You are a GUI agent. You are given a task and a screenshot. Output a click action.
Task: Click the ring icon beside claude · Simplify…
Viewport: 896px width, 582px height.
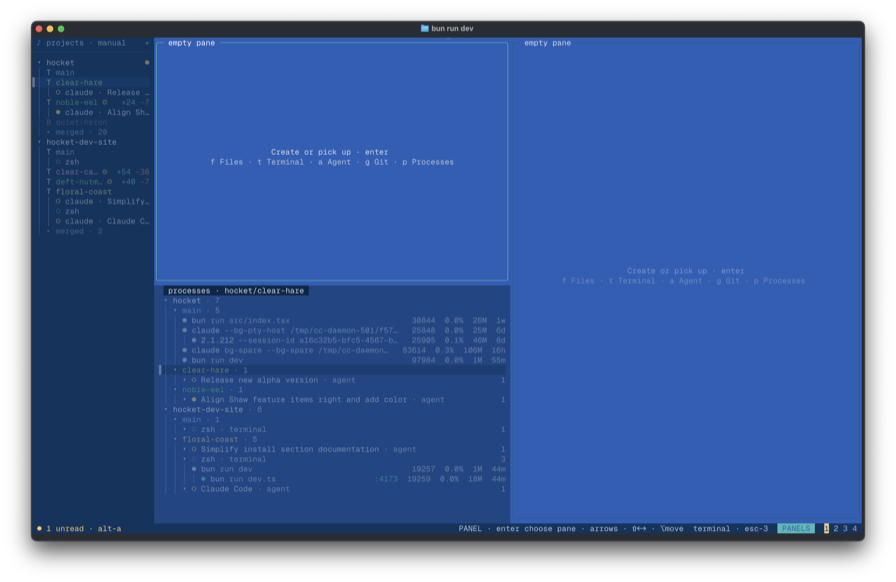tap(58, 201)
